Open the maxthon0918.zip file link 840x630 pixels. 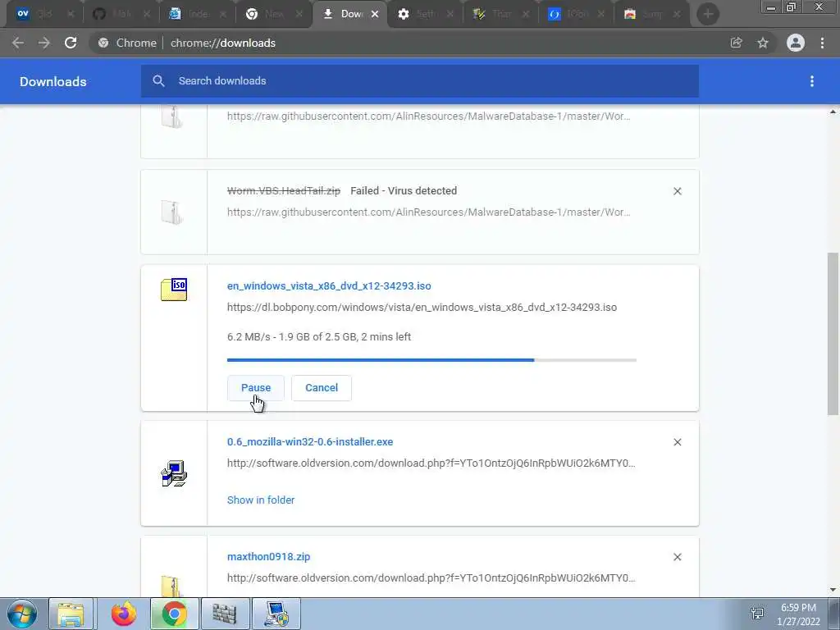tap(268, 557)
